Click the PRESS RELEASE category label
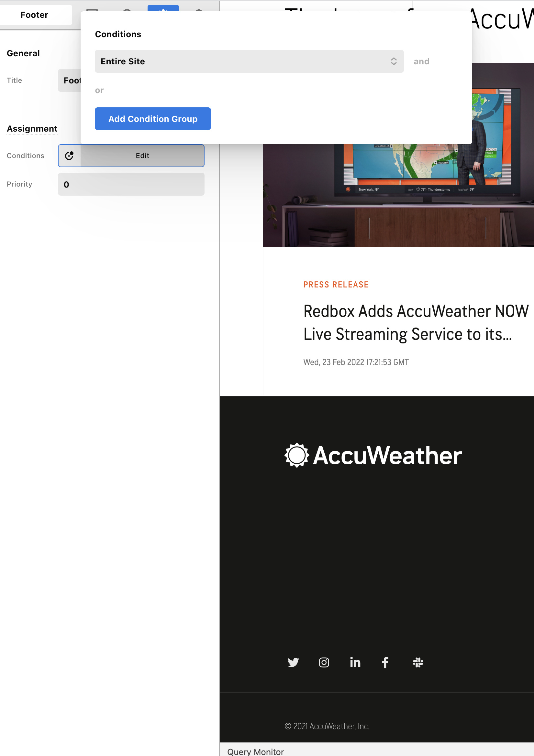 click(x=336, y=285)
